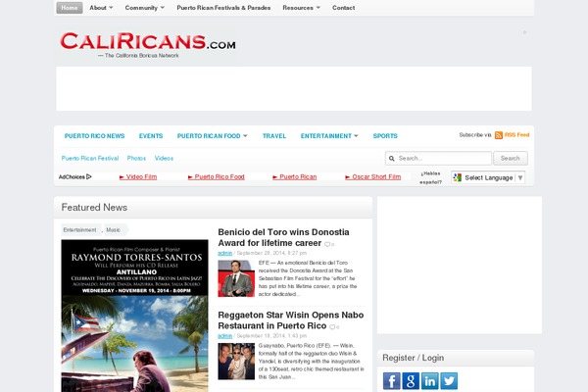The image size is (588, 392).
Task: Click the "Register / Login" heading
Action: pos(414,358)
